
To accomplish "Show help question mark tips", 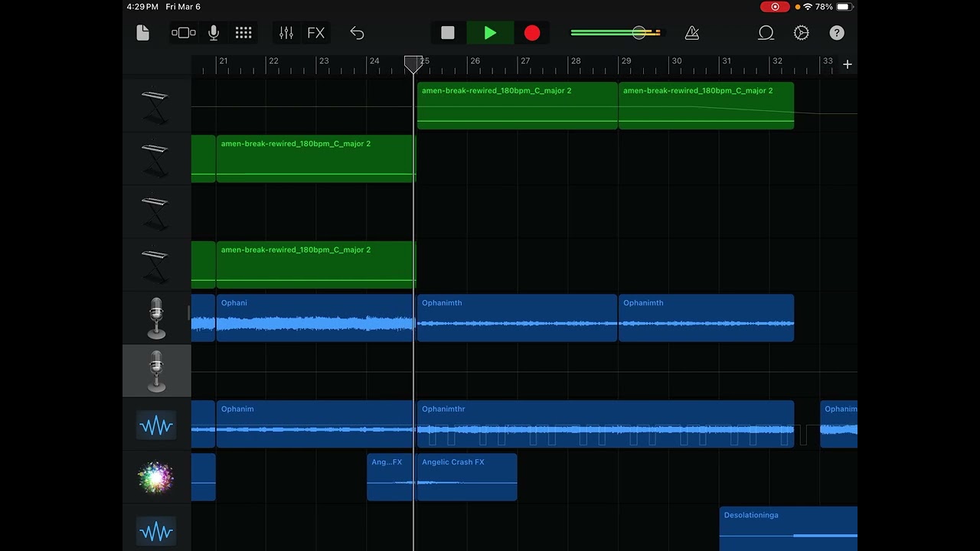I will pyautogui.click(x=837, y=33).
